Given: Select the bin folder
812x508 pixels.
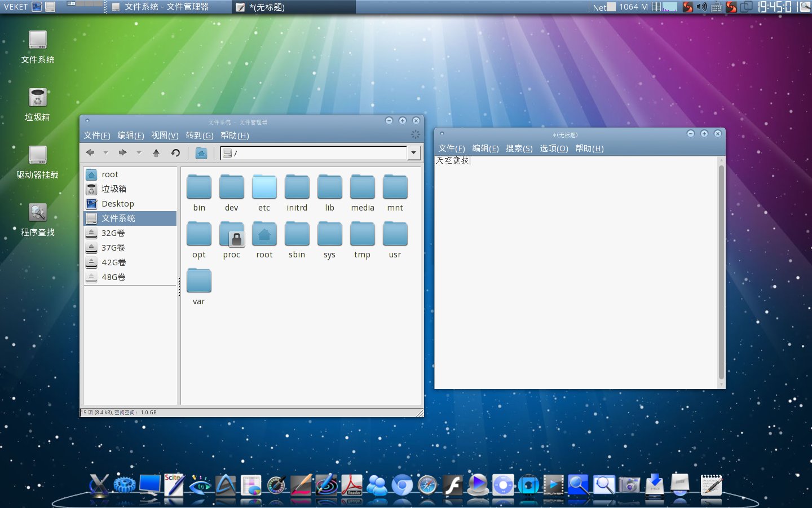Looking at the screenshot, I should pos(199,193).
